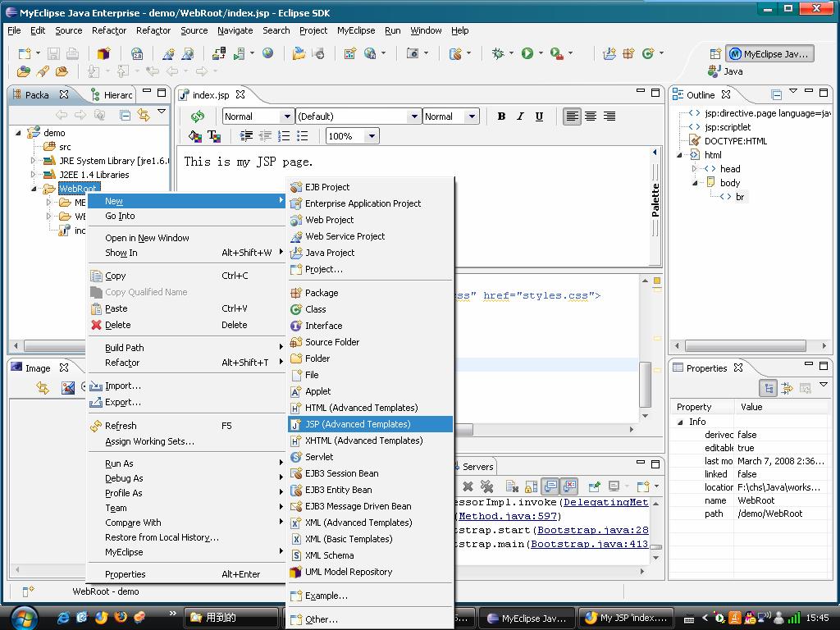Click the Refresh/Synchronize icon in the JSP editor
Viewport: 840px width, 630px height.
199,116
